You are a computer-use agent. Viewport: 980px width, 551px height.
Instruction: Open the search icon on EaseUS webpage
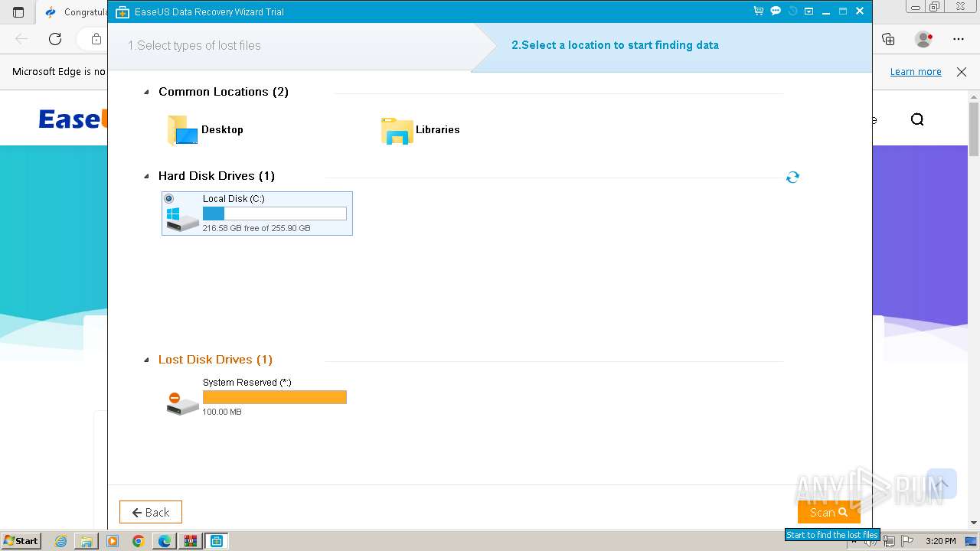point(917,119)
